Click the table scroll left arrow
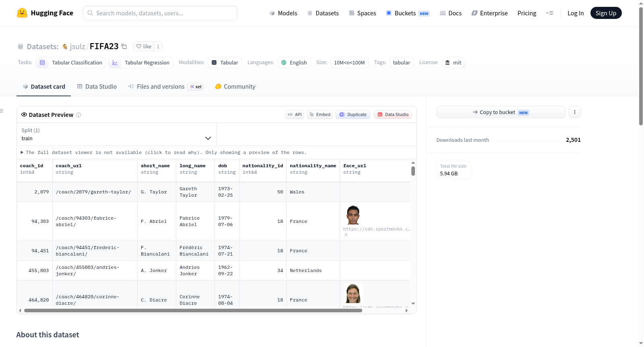Viewport: 644px width, 347px height. [x=20, y=311]
